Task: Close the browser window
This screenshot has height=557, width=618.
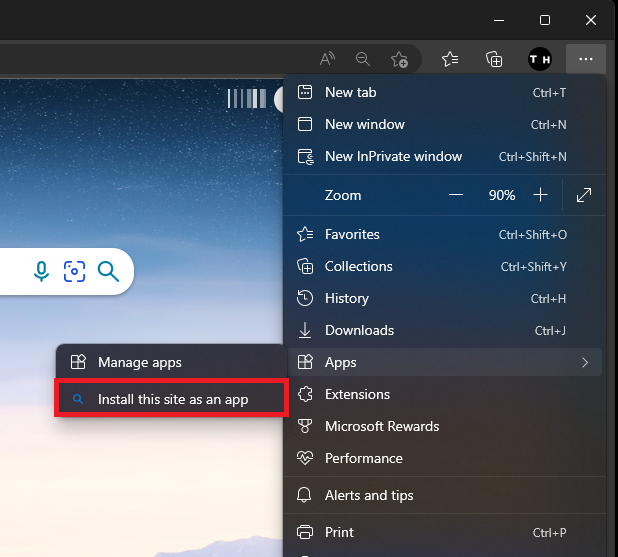Action: coord(590,20)
